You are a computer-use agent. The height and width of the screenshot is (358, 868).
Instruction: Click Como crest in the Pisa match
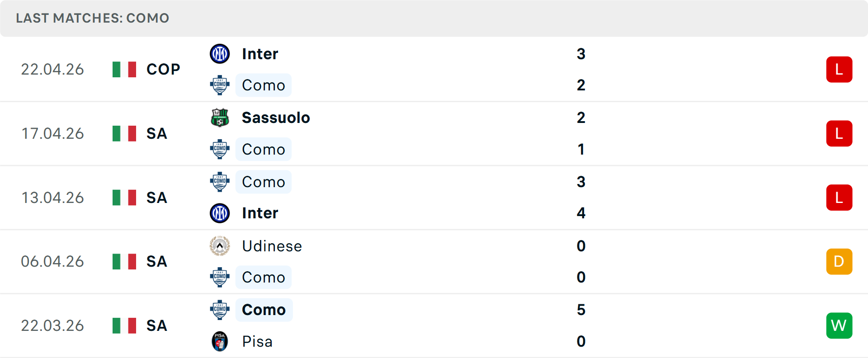(x=220, y=310)
